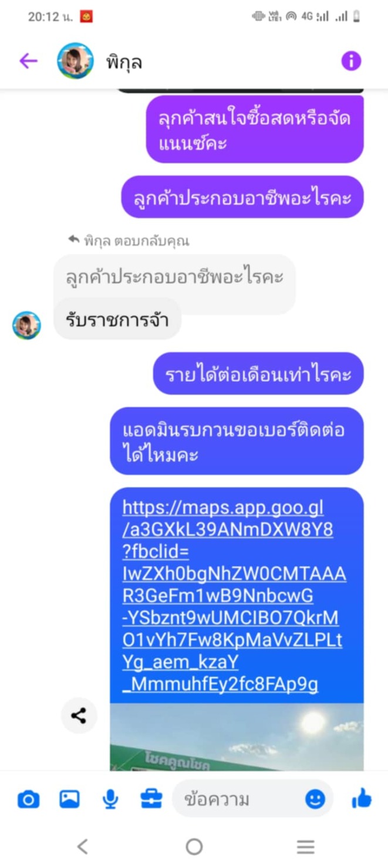The height and width of the screenshot is (868, 388).
Task: Open พิกุล profile picture in header
Action: (75, 60)
